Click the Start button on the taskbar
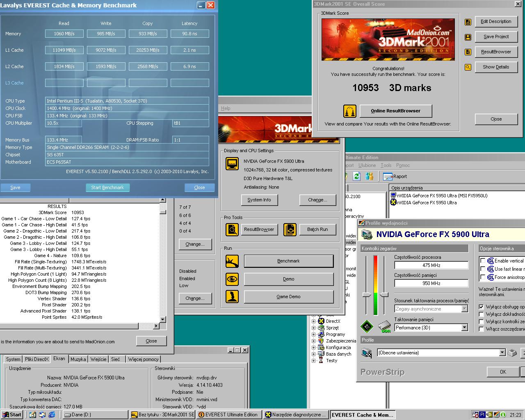The height and width of the screenshot is (420, 525). click(11, 415)
